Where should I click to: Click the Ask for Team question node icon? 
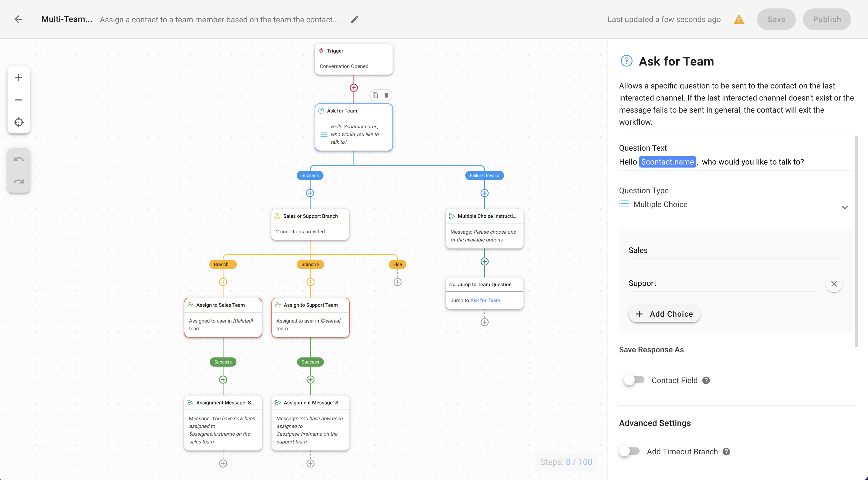(321, 110)
